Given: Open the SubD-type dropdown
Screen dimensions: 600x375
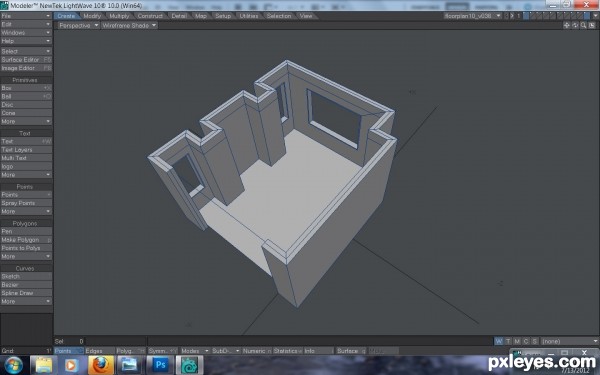Looking at the screenshot, I should coord(226,351).
